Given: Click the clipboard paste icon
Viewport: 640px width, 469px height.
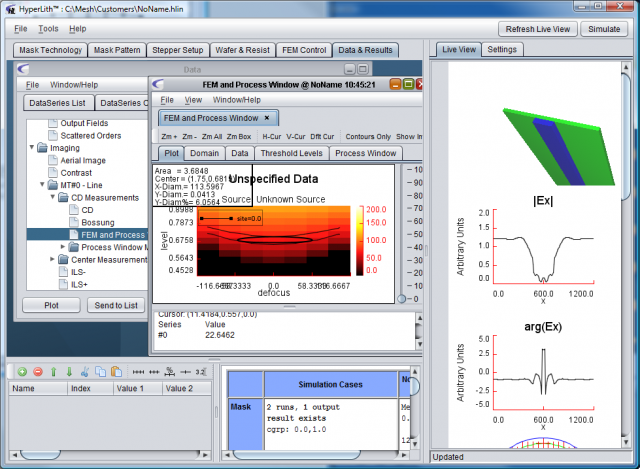Looking at the screenshot, I should click(x=117, y=371).
